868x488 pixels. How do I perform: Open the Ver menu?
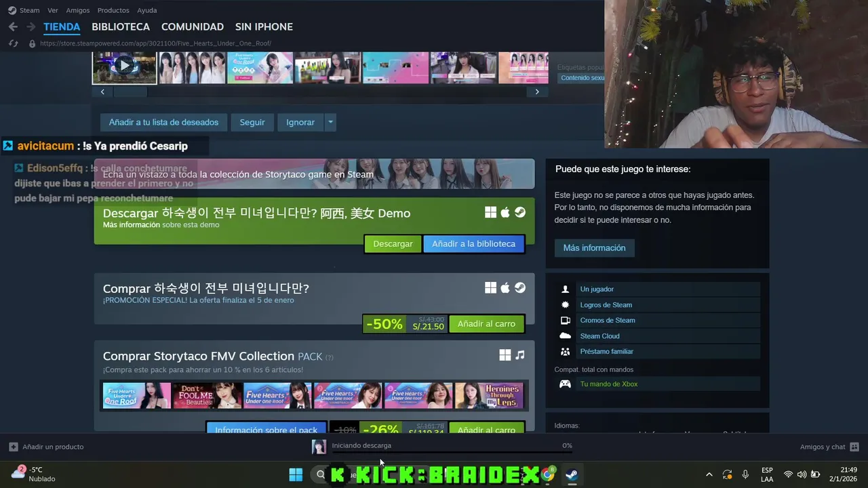(53, 10)
